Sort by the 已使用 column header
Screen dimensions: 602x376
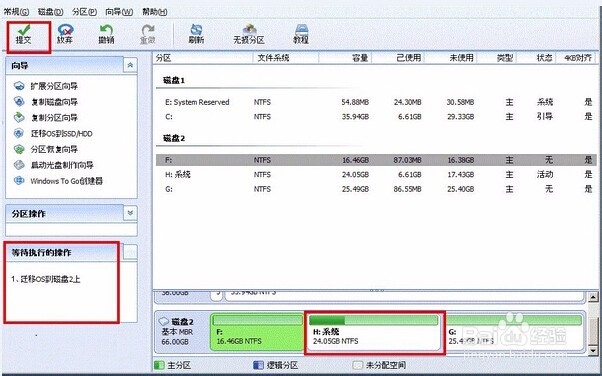coord(398,58)
